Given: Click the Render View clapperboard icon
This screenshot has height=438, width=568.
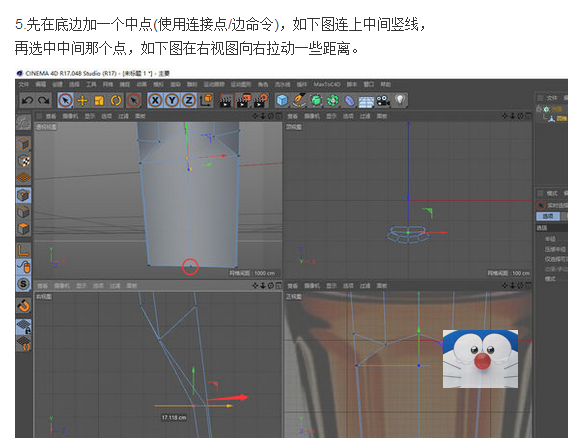Looking at the screenshot, I should [226, 101].
